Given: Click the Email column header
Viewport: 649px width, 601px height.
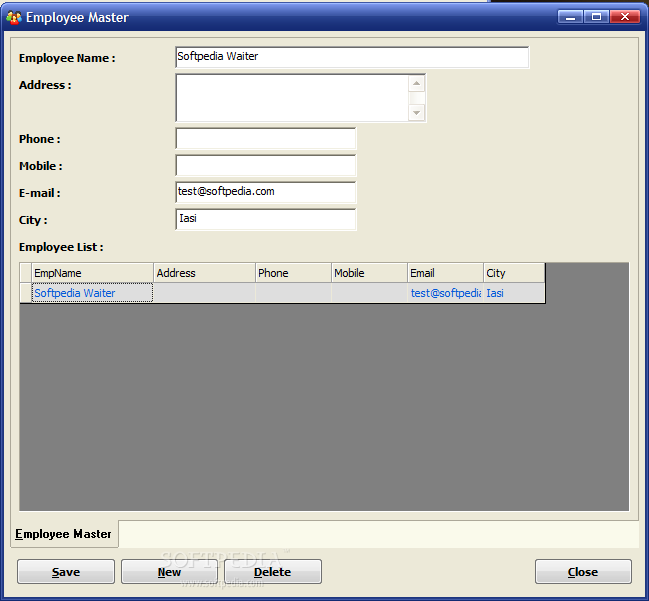Looking at the screenshot, I should tap(445, 273).
